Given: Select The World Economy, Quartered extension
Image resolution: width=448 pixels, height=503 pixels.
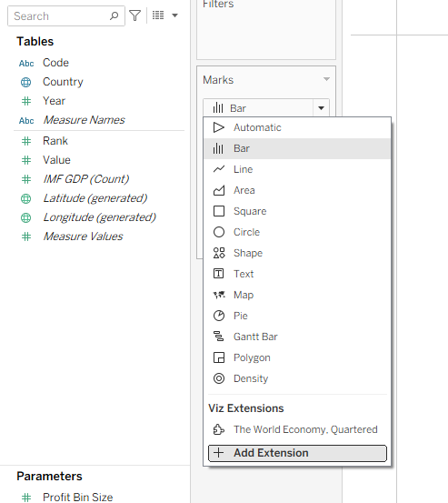Looking at the screenshot, I should pos(297,429).
